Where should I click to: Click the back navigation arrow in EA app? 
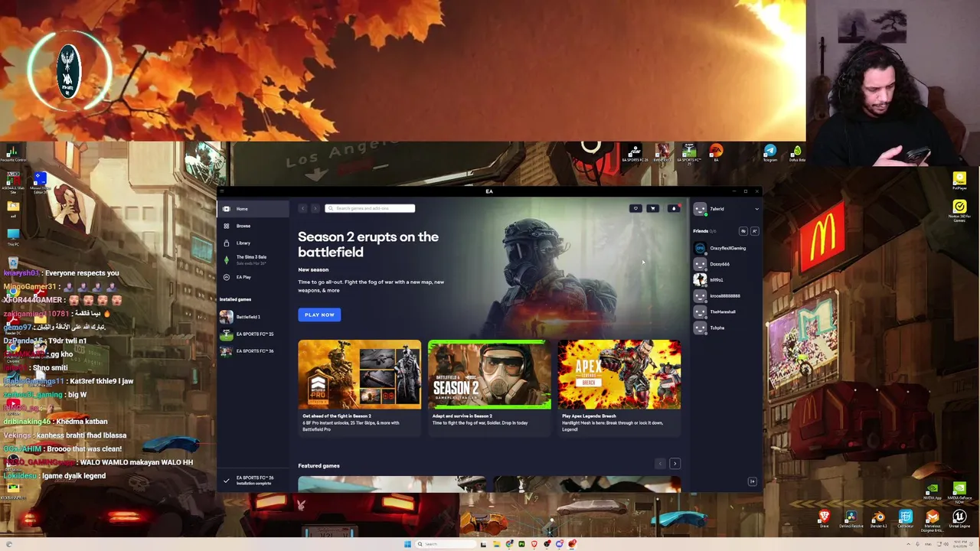pos(302,208)
